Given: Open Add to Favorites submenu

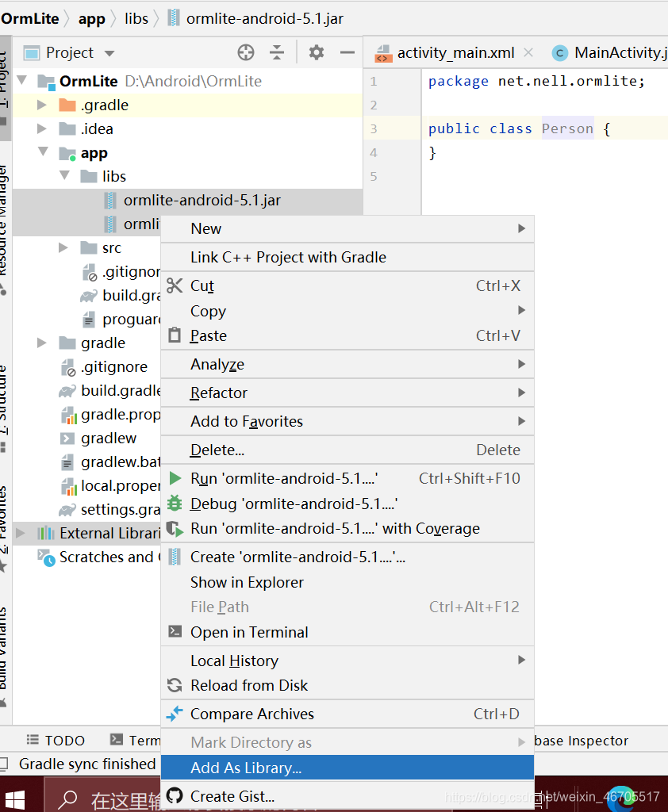Looking at the screenshot, I should coord(347,421).
